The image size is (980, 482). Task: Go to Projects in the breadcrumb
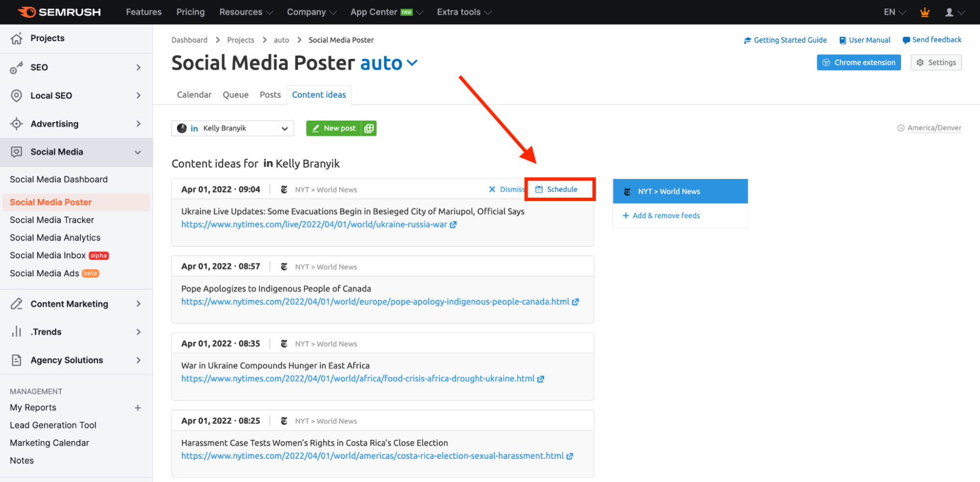[x=241, y=40]
